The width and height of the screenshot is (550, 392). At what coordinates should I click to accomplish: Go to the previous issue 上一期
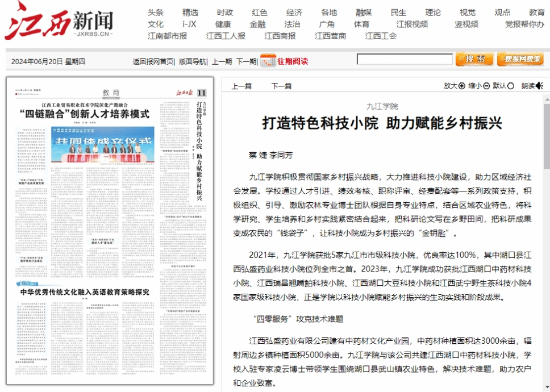222,61
